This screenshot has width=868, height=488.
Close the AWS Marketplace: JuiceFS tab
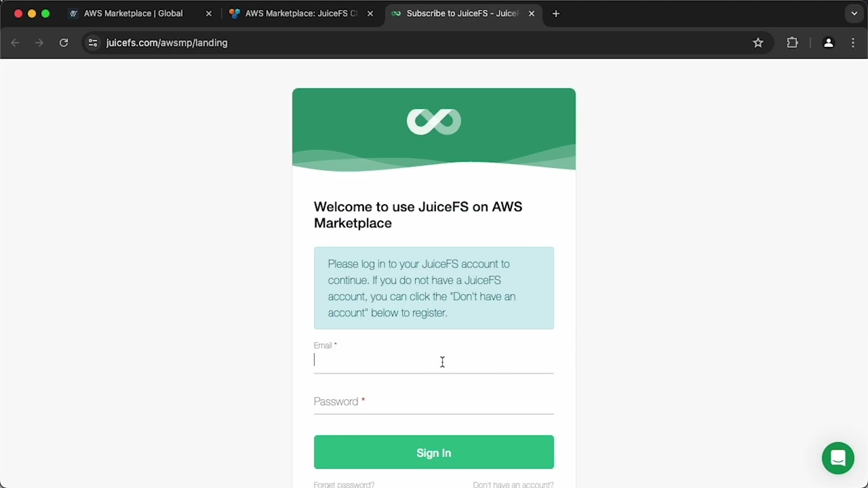coord(370,14)
